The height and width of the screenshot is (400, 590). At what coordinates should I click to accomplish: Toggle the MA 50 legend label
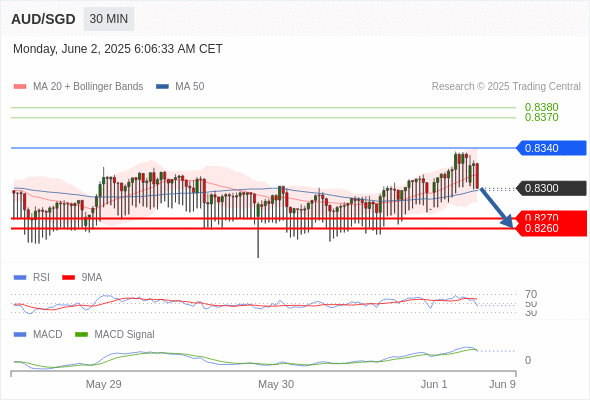tap(190, 87)
